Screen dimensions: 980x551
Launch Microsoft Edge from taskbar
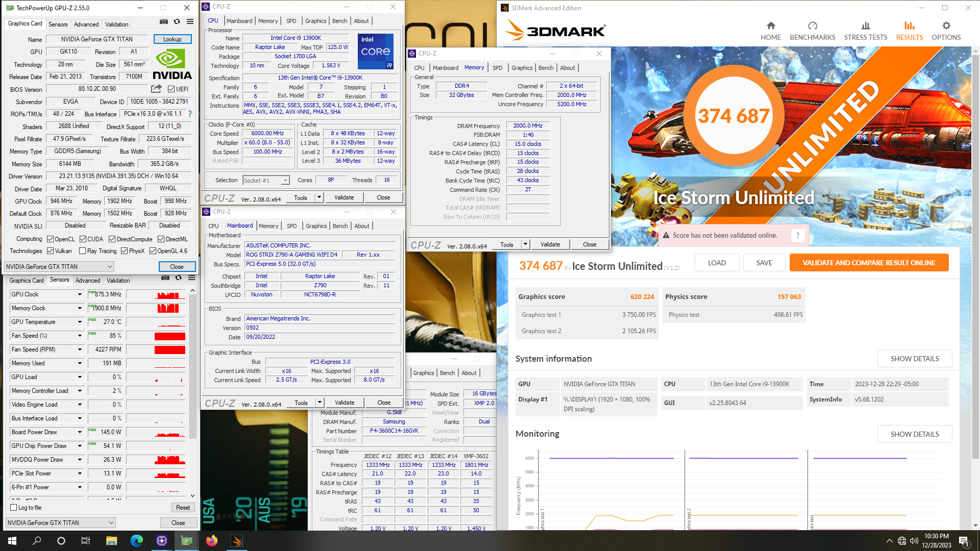coord(136,541)
